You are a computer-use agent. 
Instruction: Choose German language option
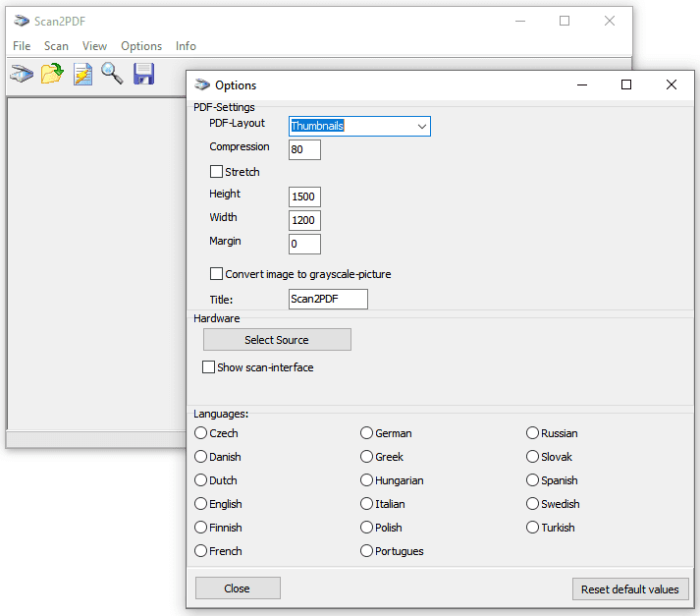[x=366, y=433]
